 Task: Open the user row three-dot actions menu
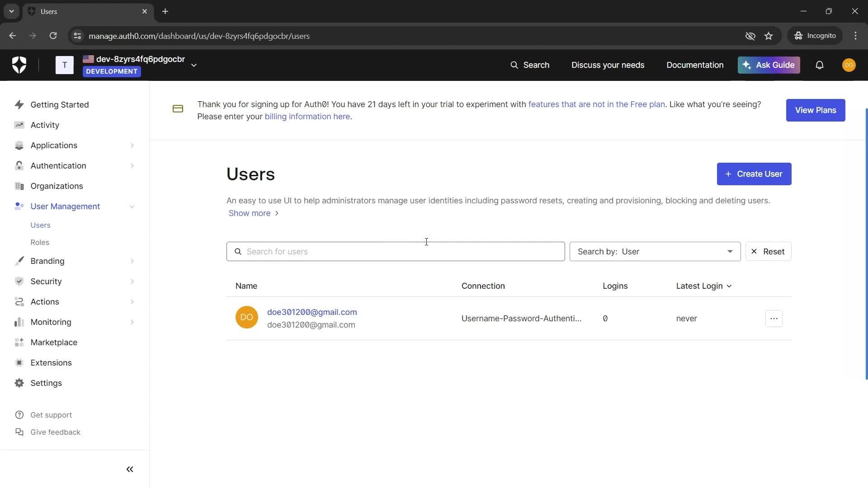(x=774, y=319)
